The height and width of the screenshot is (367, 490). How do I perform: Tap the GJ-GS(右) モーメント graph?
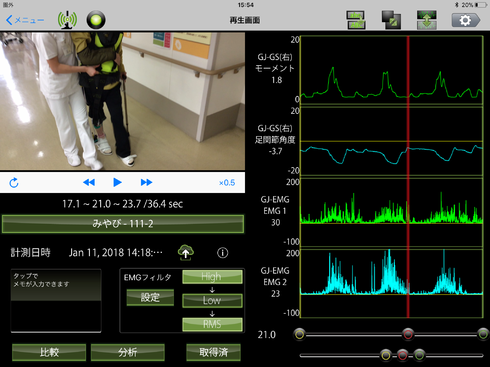pos(392,70)
